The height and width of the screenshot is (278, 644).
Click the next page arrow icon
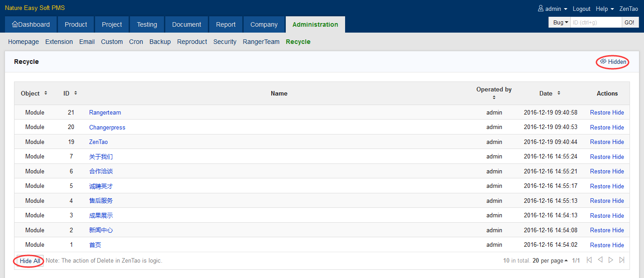tap(611, 260)
